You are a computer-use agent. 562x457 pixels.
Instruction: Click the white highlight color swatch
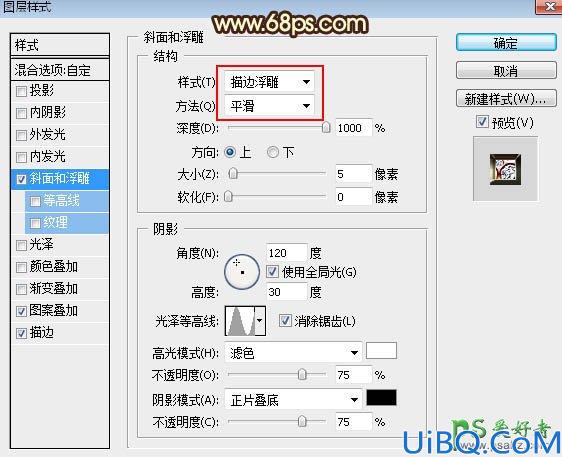(381, 351)
